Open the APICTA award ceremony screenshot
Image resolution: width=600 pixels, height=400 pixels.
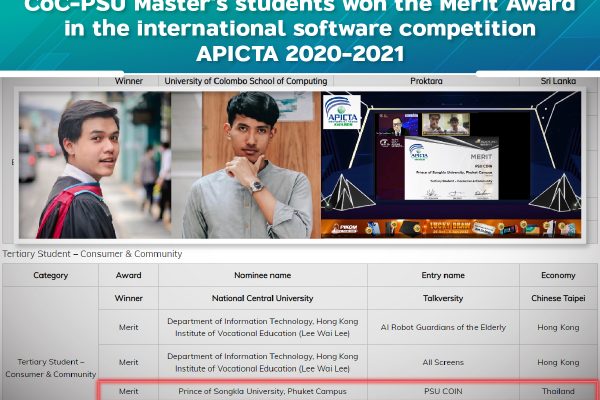(x=451, y=165)
